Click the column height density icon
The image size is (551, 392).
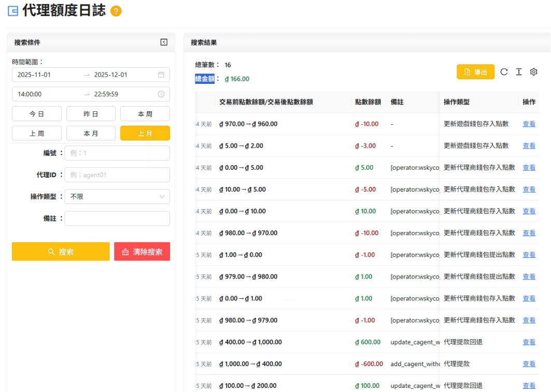[x=518, y=72]
